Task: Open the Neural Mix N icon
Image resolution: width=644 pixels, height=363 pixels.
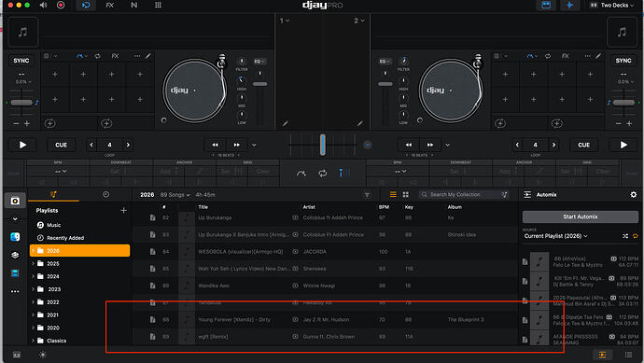Action: (x=133, y=6)
